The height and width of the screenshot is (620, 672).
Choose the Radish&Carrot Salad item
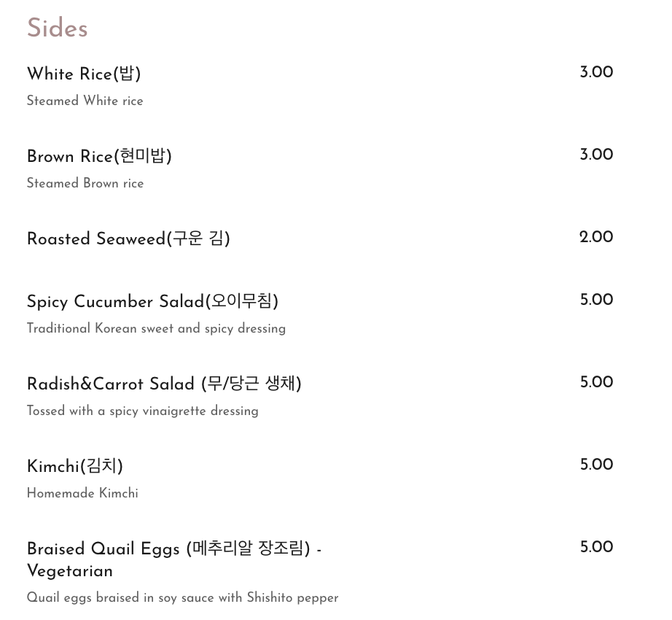[164, 384]
